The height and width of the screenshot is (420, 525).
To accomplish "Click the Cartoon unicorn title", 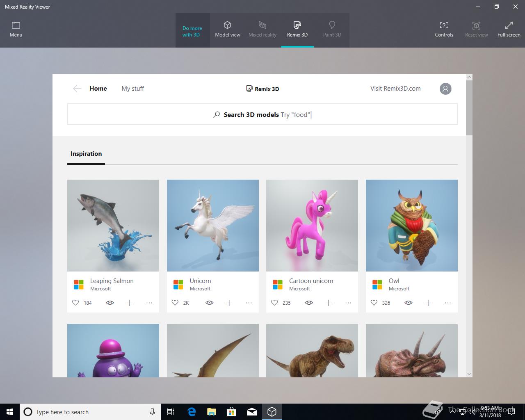I will (311, 281).
